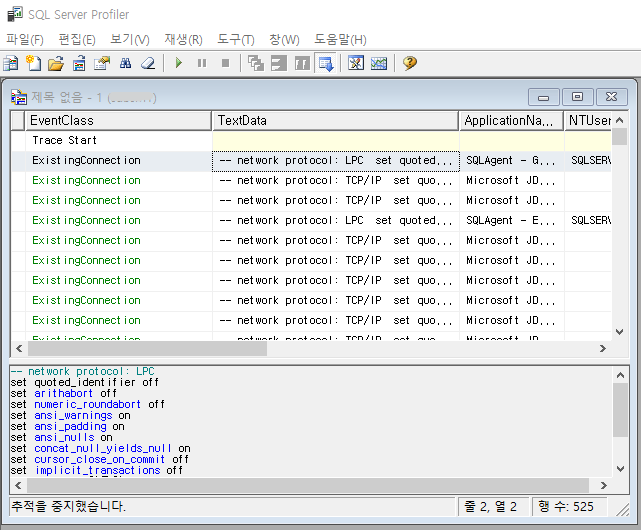The height and width of the screenshot is (530, 641).
Task: Click the trace window document icon
Action: point(19,97)
